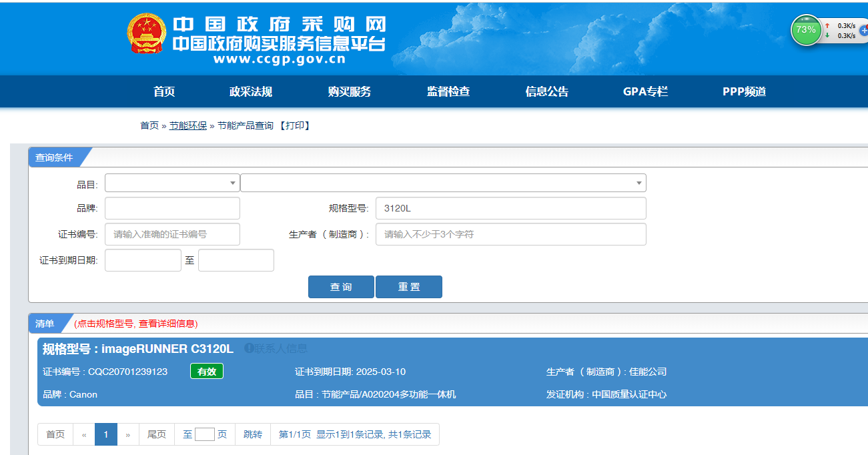Click the manufacturer 佳能公司 text
The height and width of the screenshot is (455, 868).
[648, 372]
